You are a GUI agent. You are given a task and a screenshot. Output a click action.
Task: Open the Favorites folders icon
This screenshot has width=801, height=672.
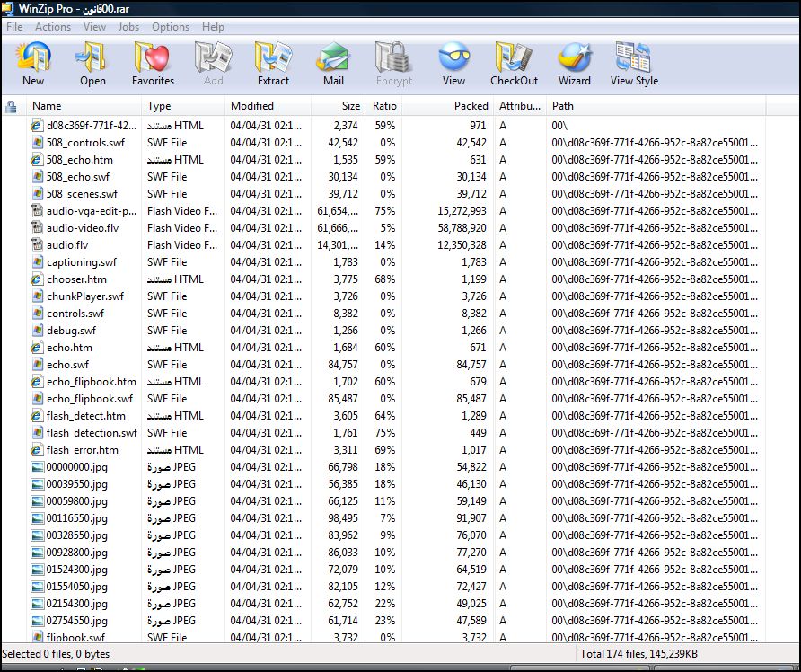click(153, 57)
